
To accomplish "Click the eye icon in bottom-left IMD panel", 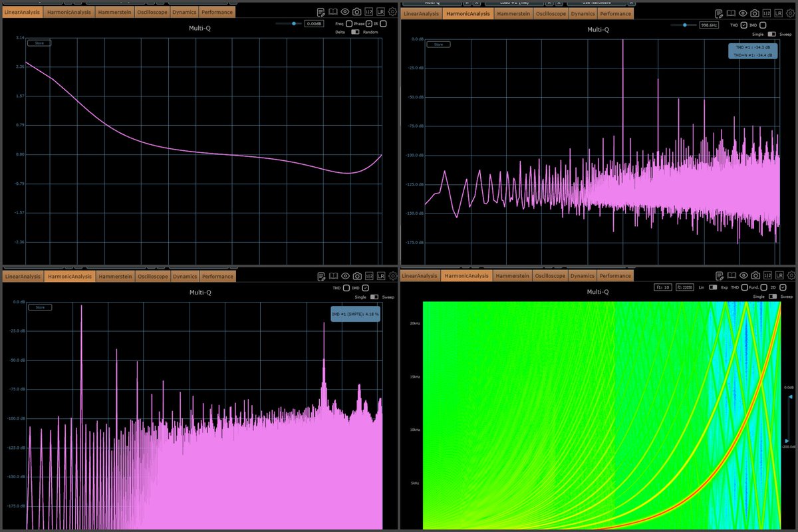I will pos(345,276).
